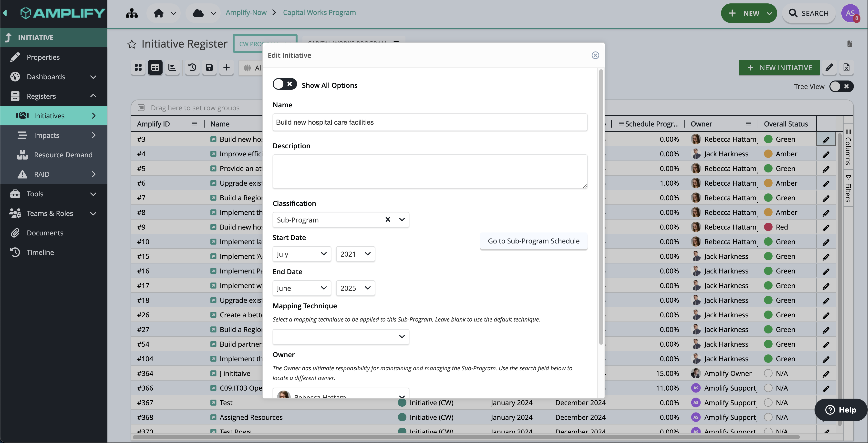Click into the Name input field
Image resolution: width=868 pixels, height=443 pixels.
[430, 122]
